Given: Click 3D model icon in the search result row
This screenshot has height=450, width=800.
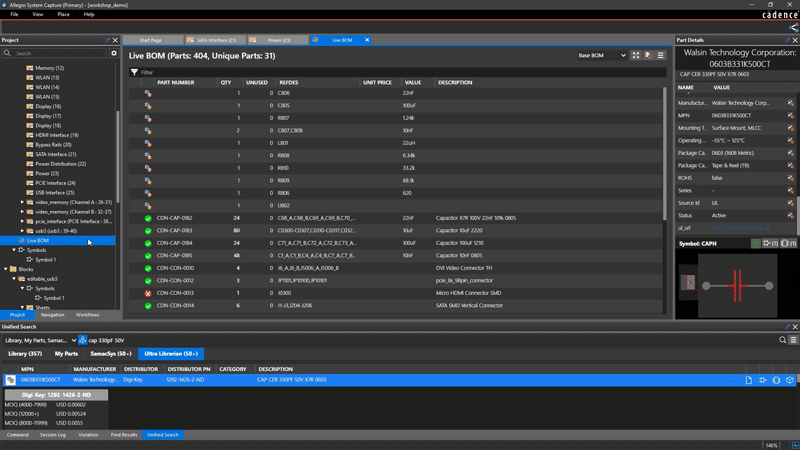Looking at the screenshot, I should click(x=790, y=380).
